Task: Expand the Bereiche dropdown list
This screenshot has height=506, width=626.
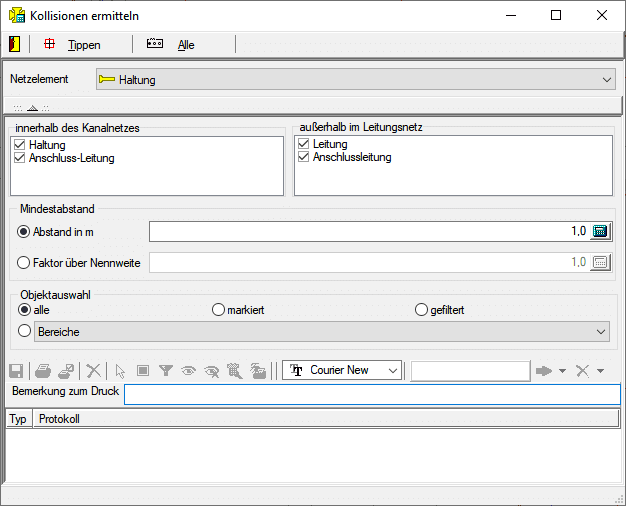Action: click(600, 331)
